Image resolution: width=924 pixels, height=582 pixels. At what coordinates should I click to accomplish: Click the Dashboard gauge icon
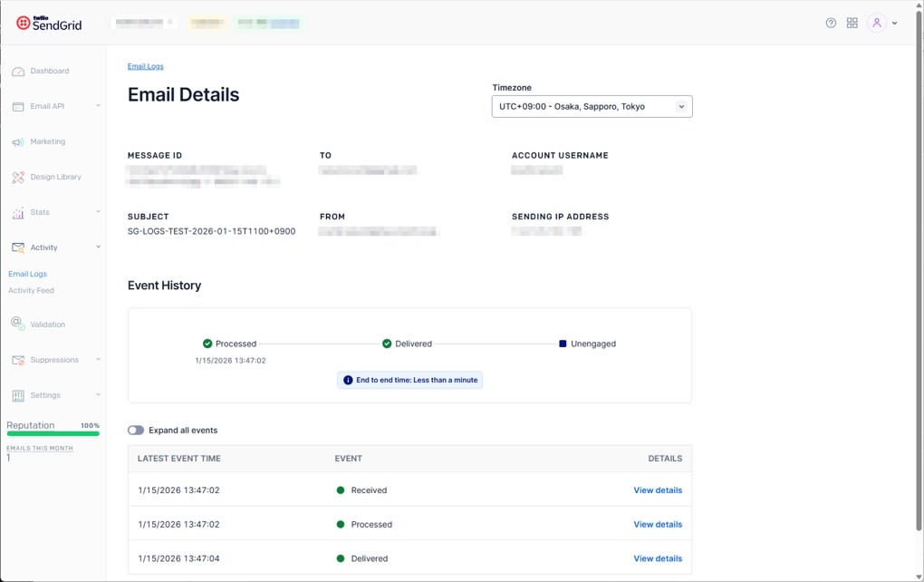18,72
